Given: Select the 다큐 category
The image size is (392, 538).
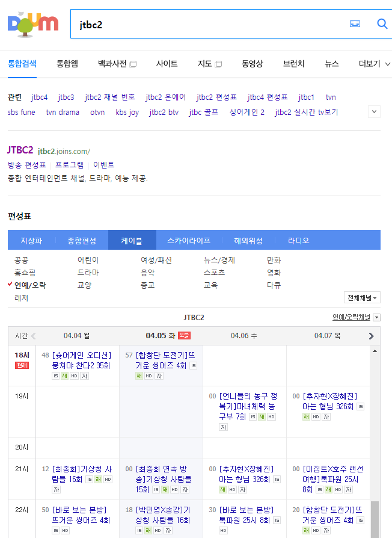Looking at the screenshot, I should [x=274, y=285].
